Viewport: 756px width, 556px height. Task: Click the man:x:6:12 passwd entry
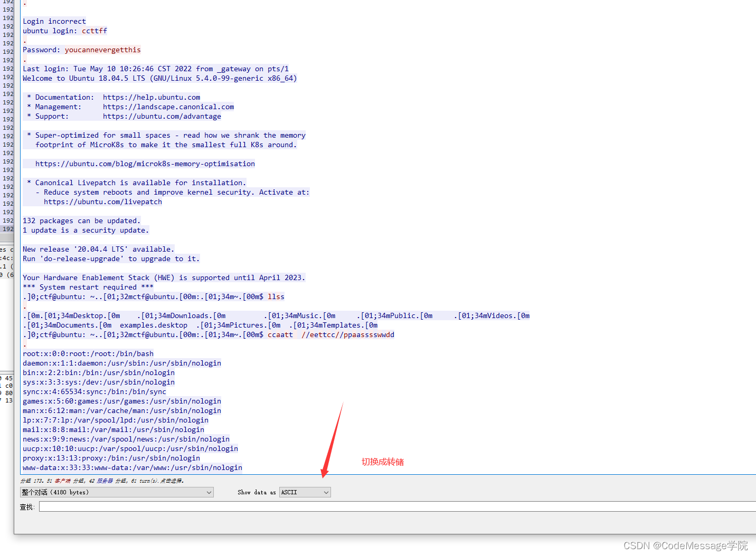[x=122, y=410]
